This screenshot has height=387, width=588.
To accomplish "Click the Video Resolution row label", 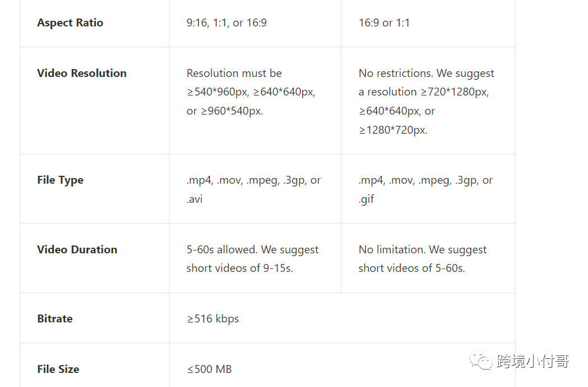I will pyautogui.click(x=82, y=73).
